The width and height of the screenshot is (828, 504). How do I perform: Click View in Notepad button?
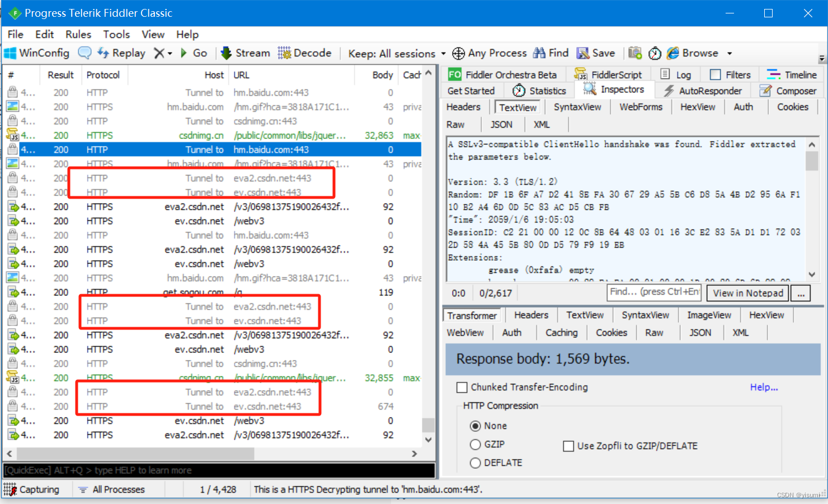click(747, 293)
